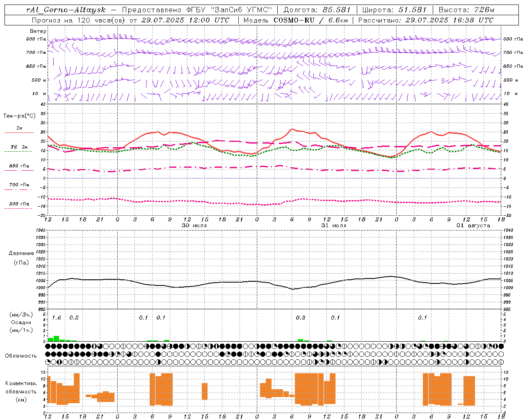Click the 'Осадки' precipitation title

point(21,322)
